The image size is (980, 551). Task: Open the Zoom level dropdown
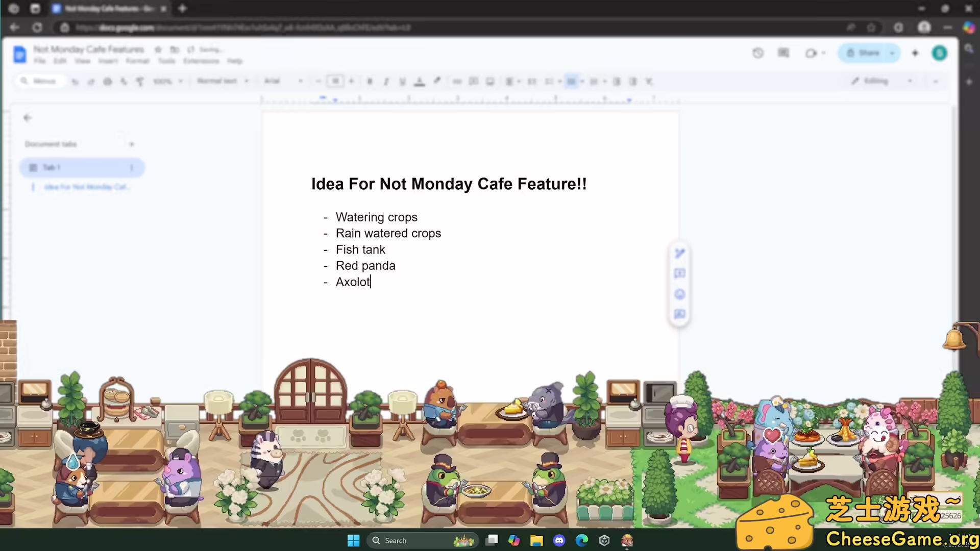click(x=167, y=81)
